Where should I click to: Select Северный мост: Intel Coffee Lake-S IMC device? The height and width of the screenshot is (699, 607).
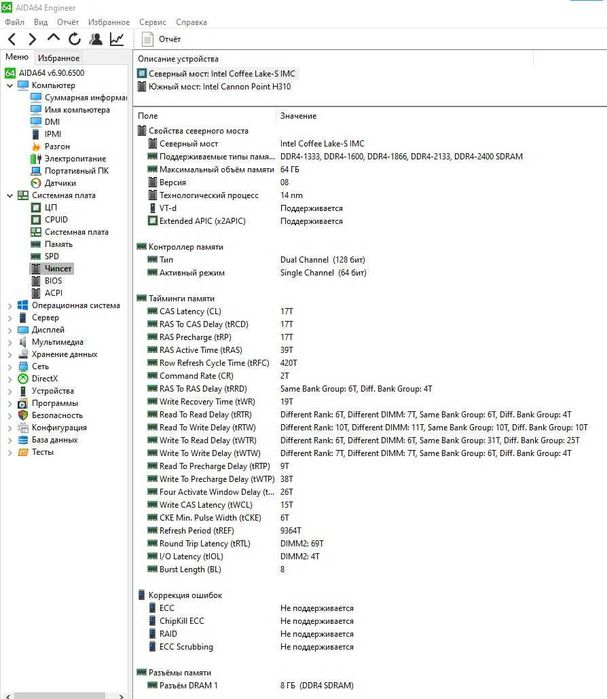click(x=216, y=74)
